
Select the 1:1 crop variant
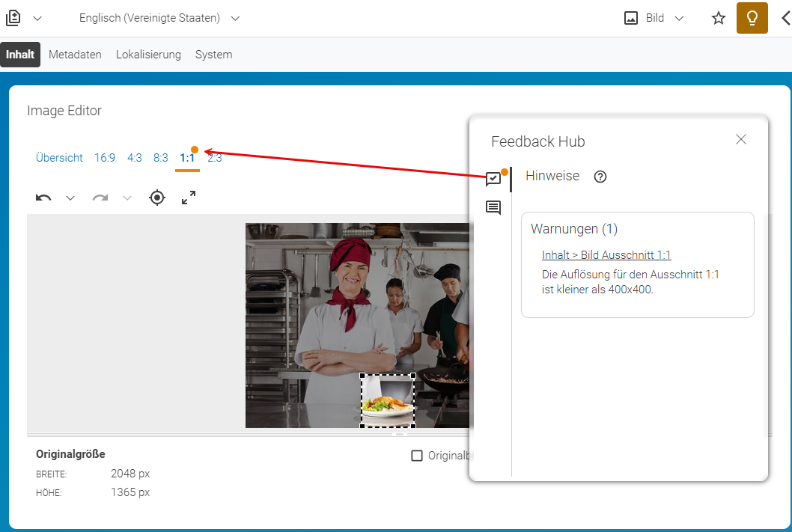tap(187, 157)
